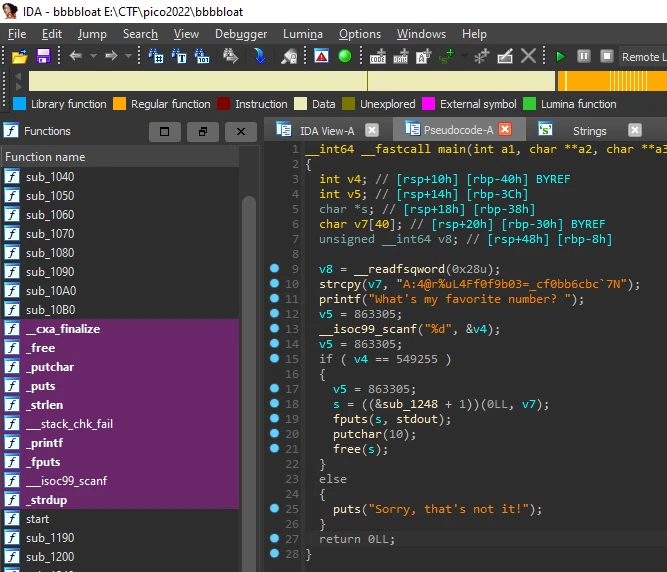Switch to the Pseudocode-A tab
The height and width of the screenshot is (572, 667).
pos(458,130)
